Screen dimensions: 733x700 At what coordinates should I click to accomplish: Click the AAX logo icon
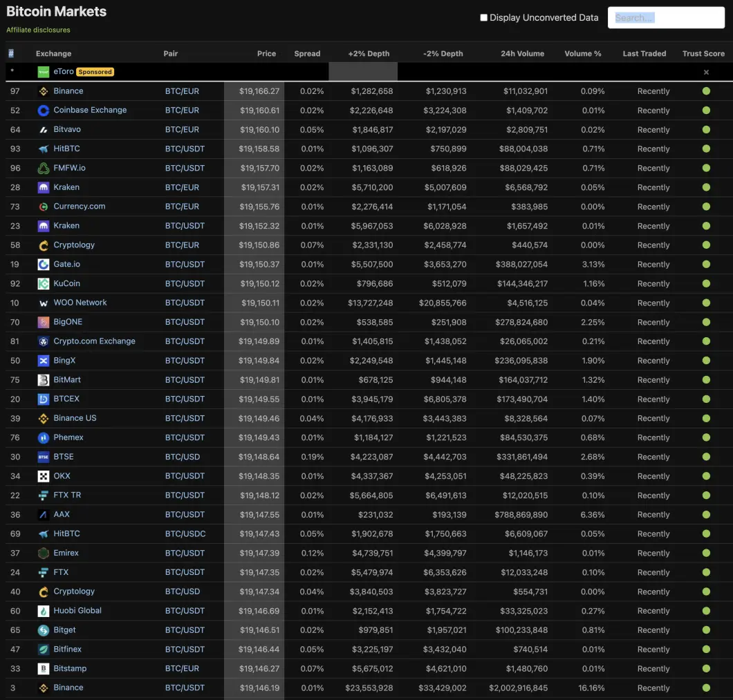(x=44, y=515)
